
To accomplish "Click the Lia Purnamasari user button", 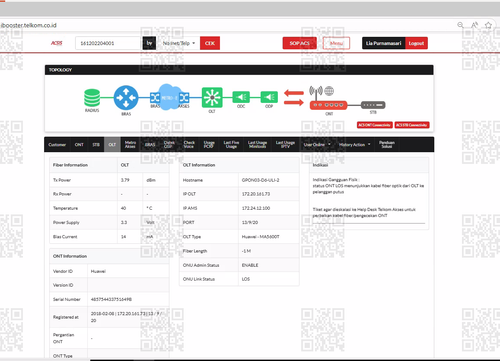I will point(384,43).
